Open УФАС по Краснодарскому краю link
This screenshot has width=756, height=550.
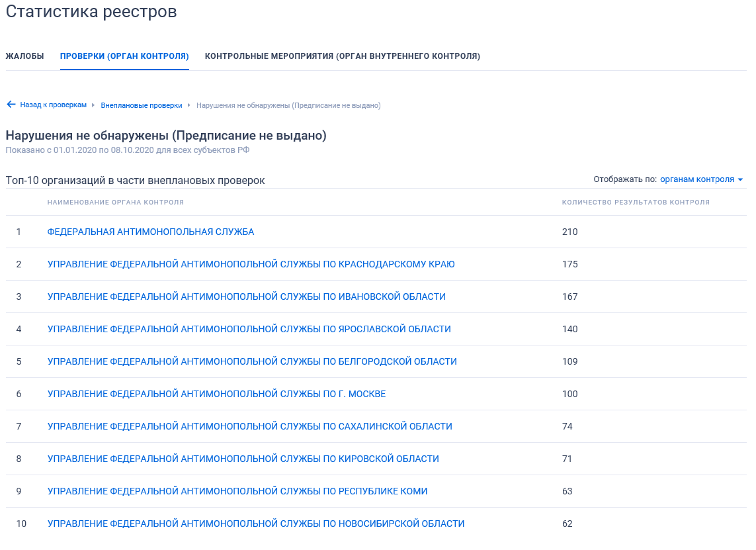coord(251,264)
